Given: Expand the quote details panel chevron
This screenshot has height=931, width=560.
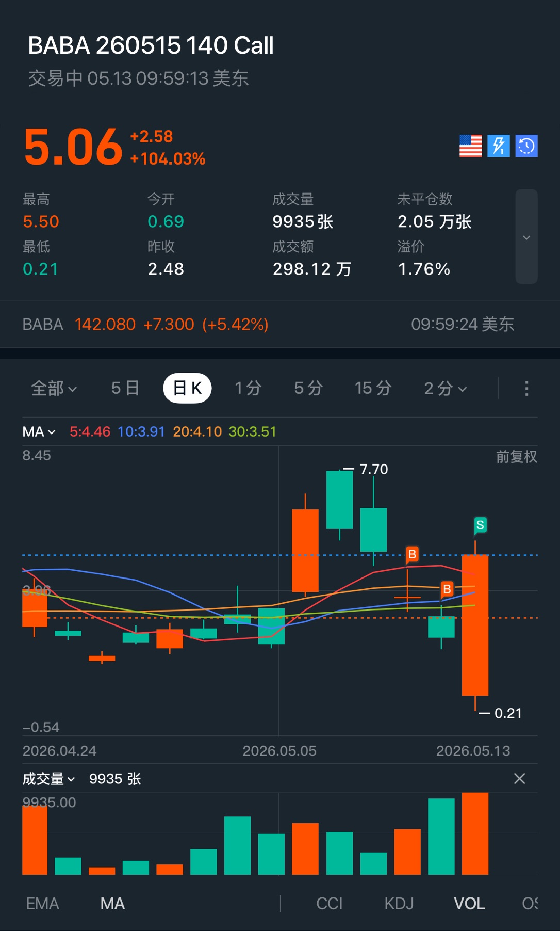Looking at the screenshot, I should click(x=526, y=237).
